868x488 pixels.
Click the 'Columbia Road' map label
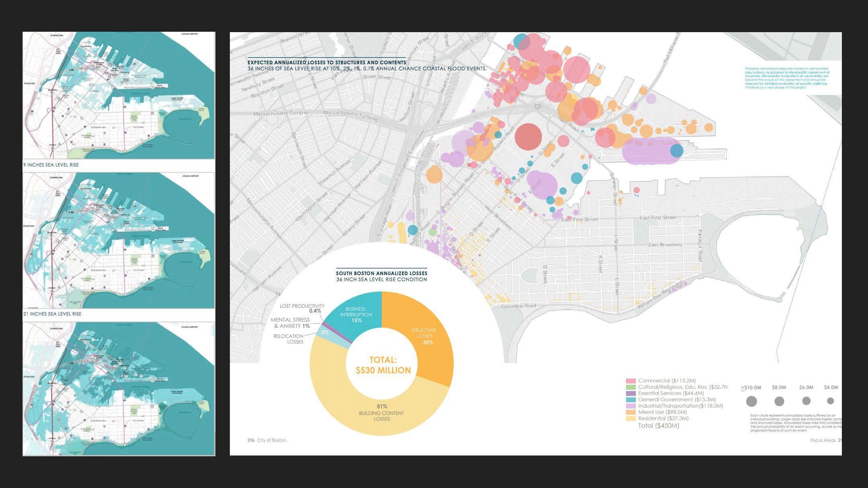518,306
